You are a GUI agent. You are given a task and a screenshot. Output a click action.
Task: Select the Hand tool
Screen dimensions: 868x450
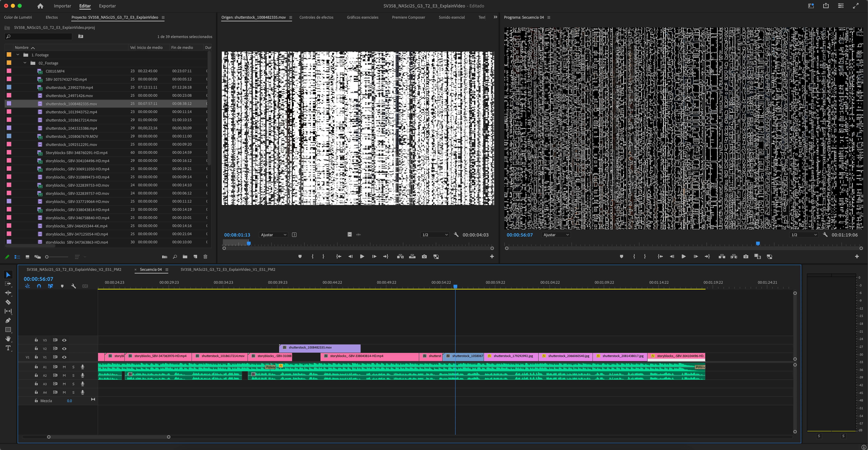8,339
